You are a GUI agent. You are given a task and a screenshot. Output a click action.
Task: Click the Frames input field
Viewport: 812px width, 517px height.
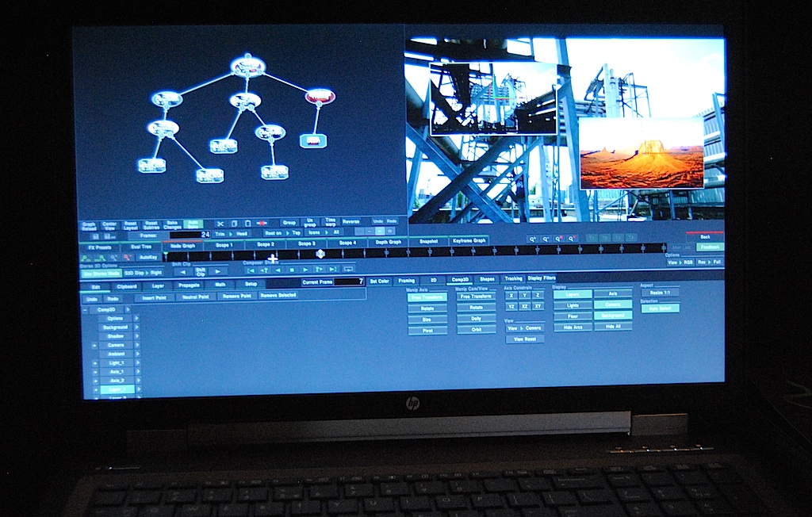[190, 236]
